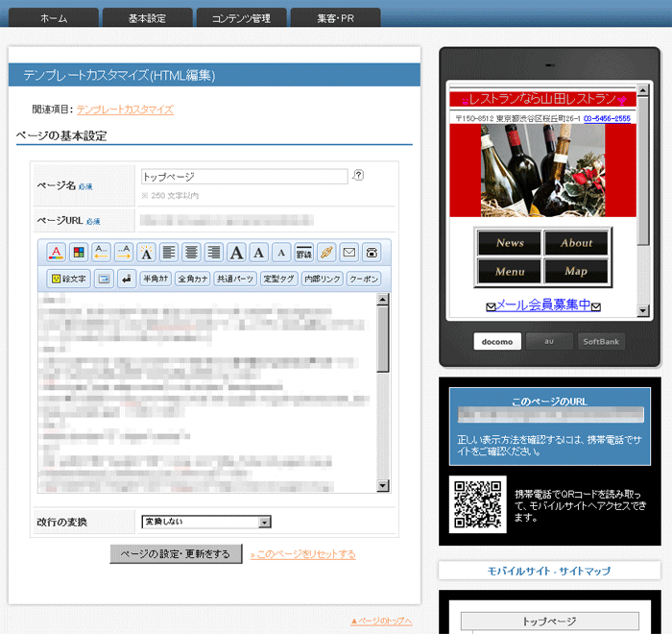The width and height of the screenshot is (672, 634).
Task: Click the chain link insert icon
Action: (x=326, y=253)
